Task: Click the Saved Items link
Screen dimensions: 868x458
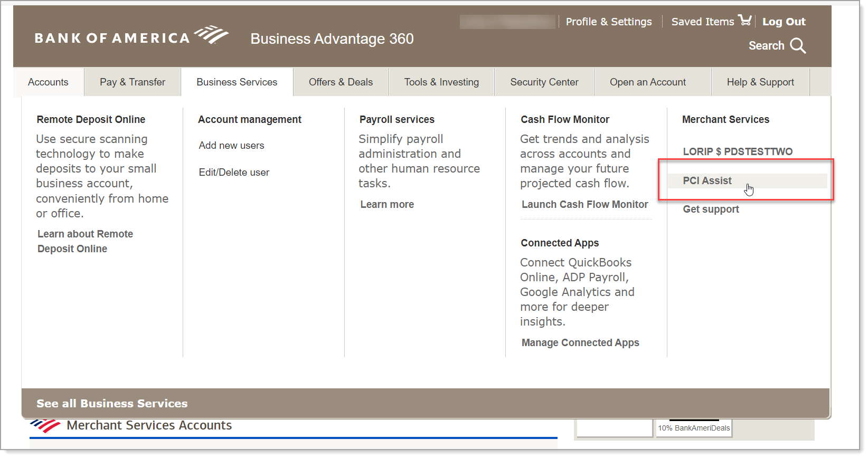Action: pyautogui.click(x=703, y=22)
